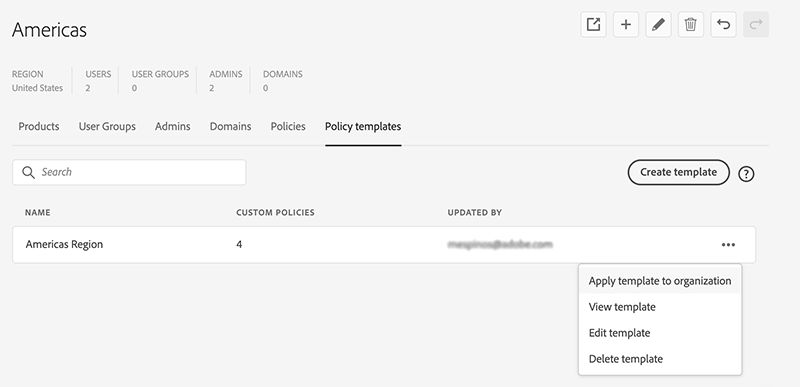
Task: Click the magnifier icon in search box
Action: [28, 172]
